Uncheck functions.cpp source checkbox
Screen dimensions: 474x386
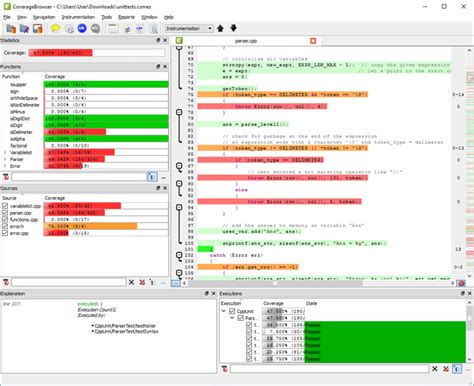(x=5, y=220)
